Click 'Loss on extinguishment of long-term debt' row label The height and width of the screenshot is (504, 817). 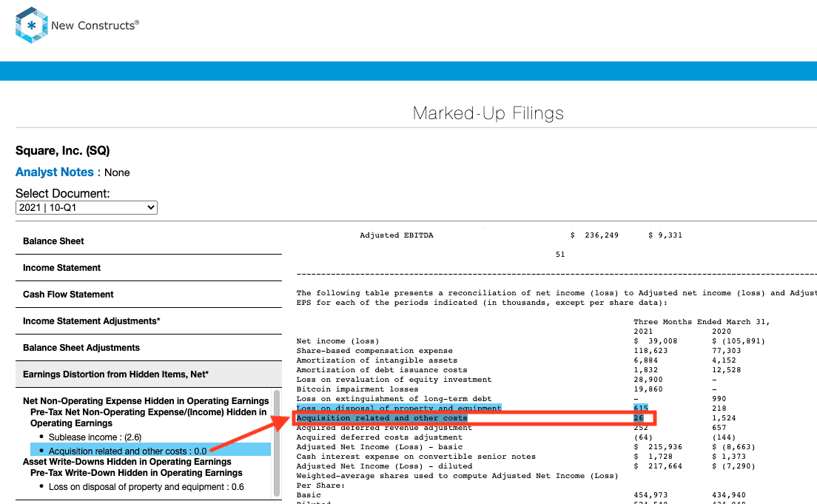[x=394, y=399]
